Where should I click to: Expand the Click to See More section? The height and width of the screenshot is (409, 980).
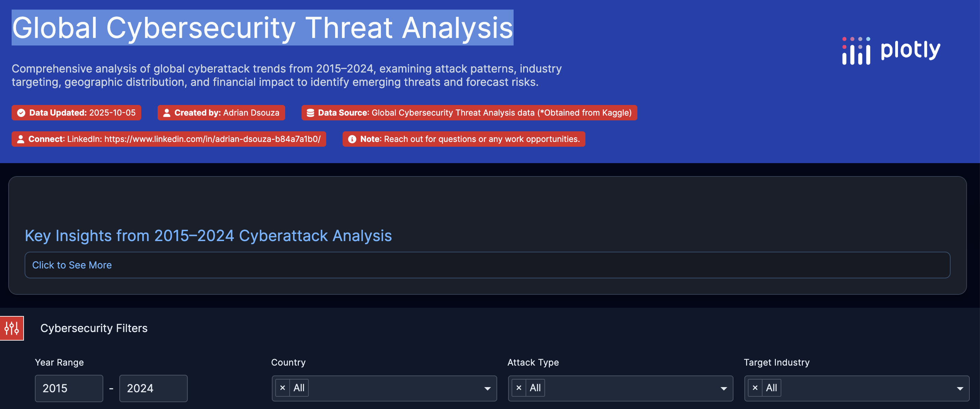point(72,265)
